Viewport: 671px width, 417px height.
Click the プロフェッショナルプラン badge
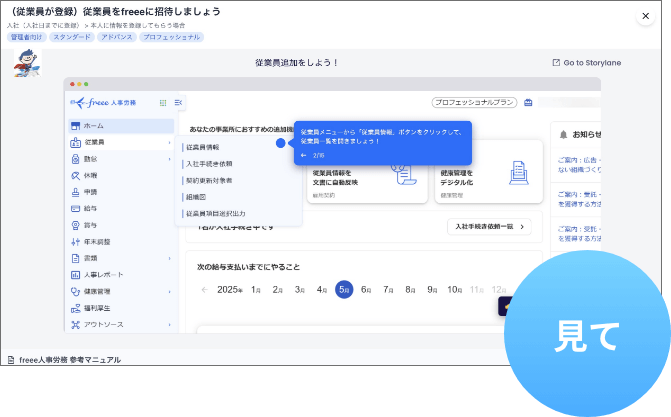(x=473, y=102)
